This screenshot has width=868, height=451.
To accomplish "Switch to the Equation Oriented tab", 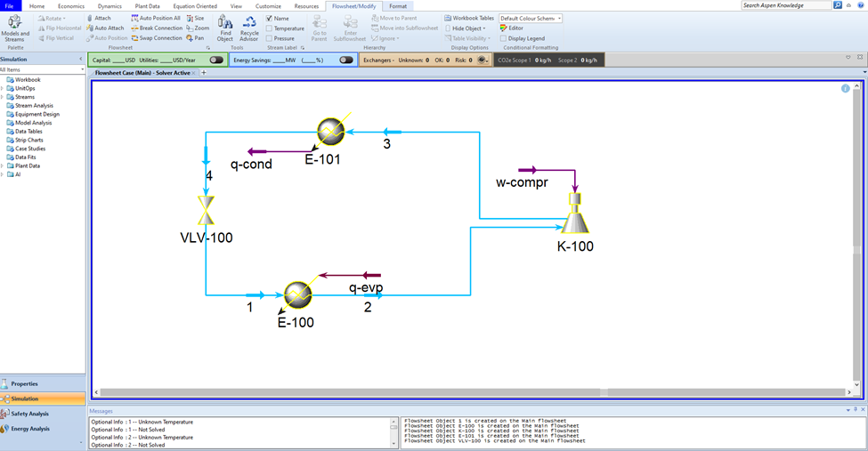I will (195, 6).
